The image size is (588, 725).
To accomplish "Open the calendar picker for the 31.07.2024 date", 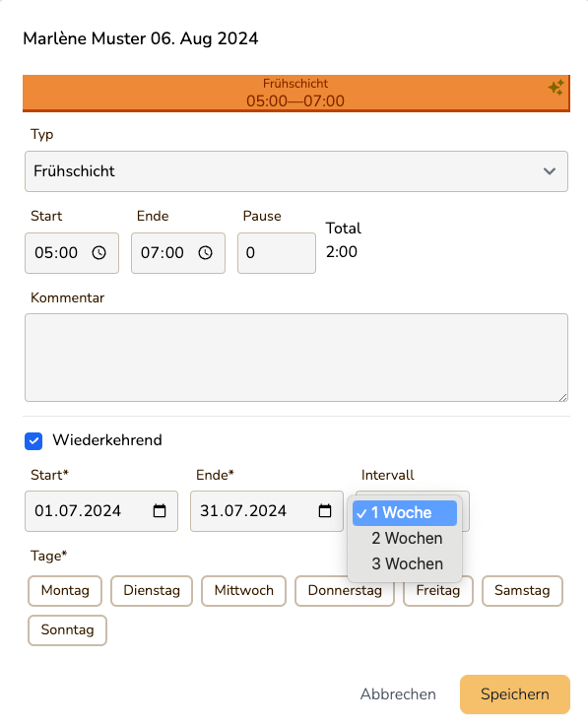I will [x=325, y=511].
